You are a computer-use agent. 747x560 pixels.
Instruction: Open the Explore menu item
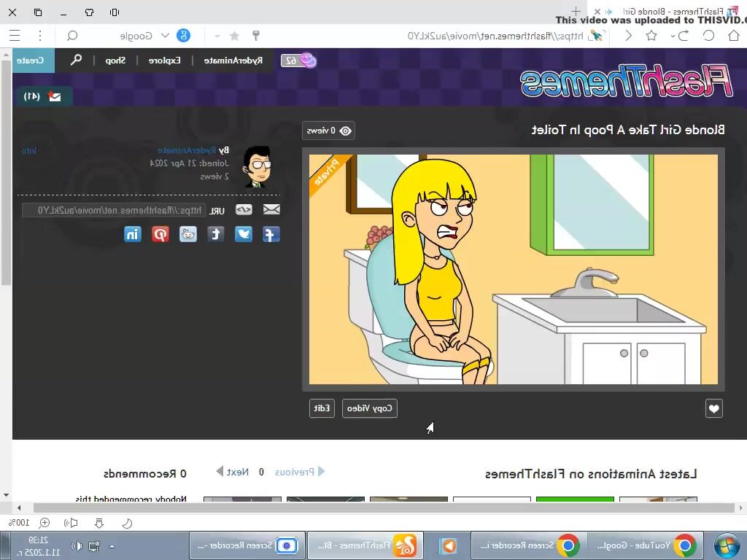164,61
